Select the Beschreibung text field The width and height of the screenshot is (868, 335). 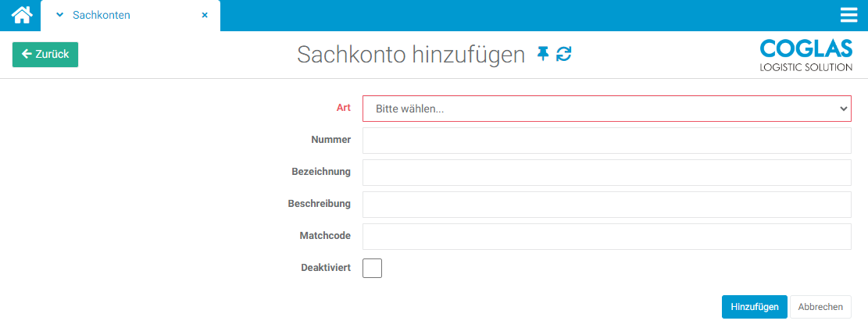point(606,205)
